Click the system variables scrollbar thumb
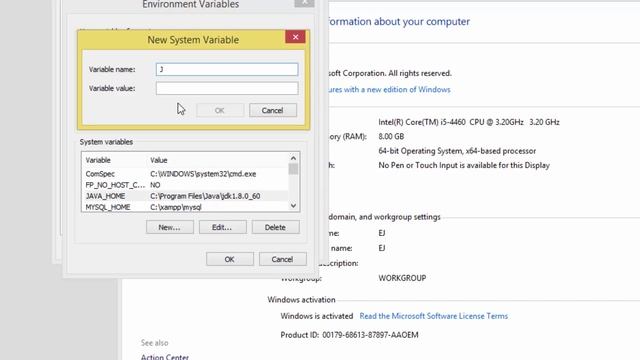Image resolution: width=640 pixels, height=360 pixels. click(x=293, y=169)
